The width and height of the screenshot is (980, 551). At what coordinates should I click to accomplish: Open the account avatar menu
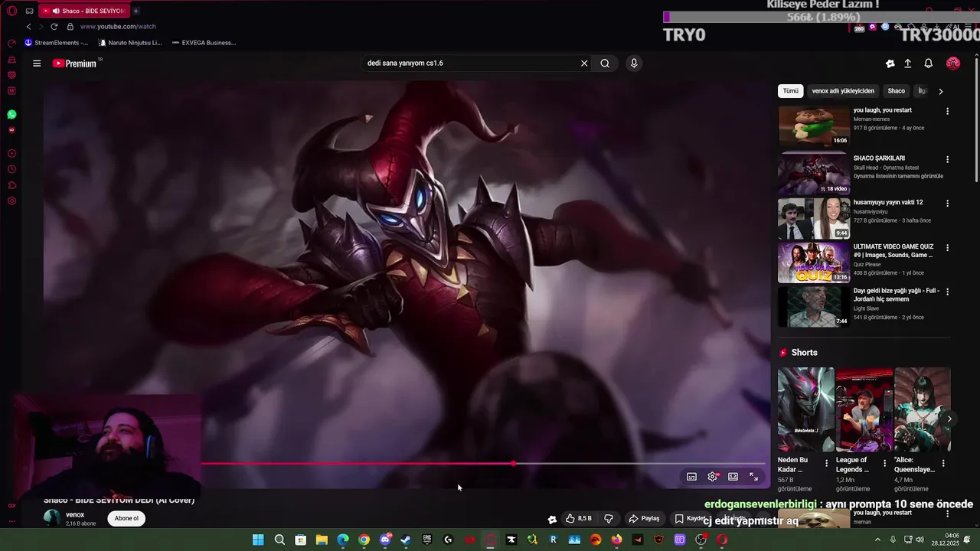pos(953,64)
